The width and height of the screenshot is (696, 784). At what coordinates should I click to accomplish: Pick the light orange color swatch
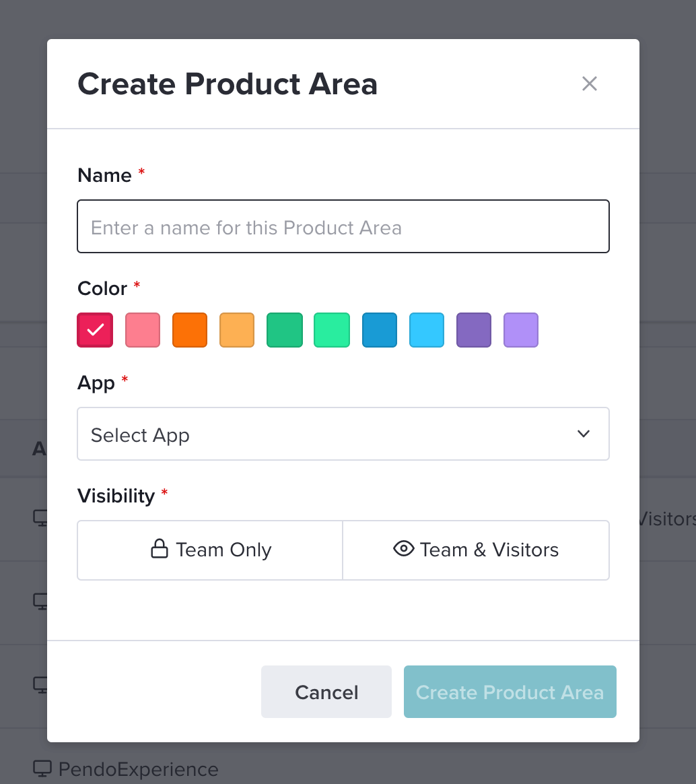click(237, 330)
